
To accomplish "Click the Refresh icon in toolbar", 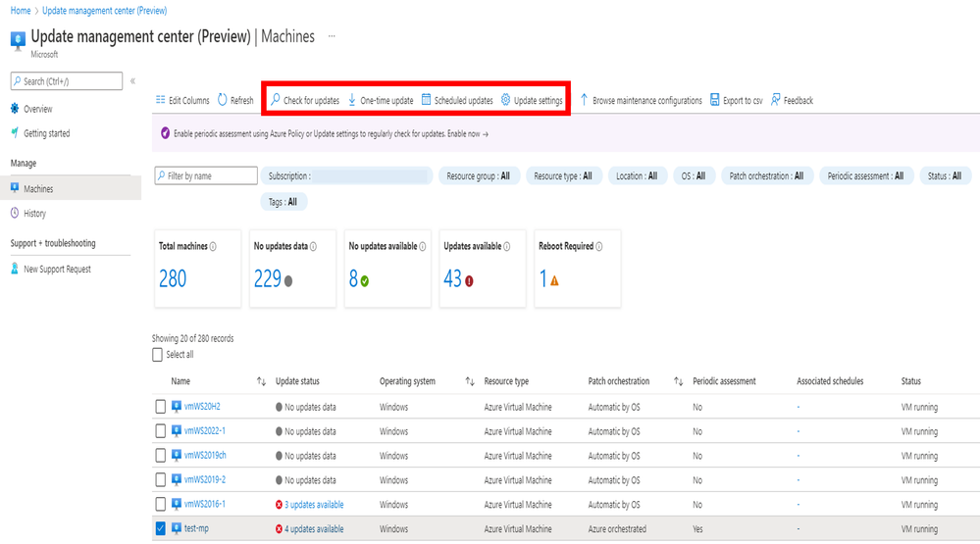I will [x=223, y=100].
